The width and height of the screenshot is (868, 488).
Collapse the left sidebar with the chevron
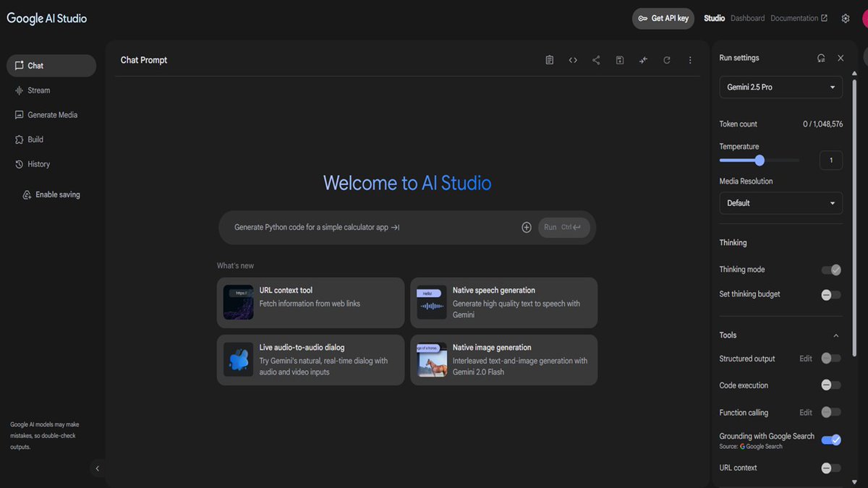[x=98, y=468]
